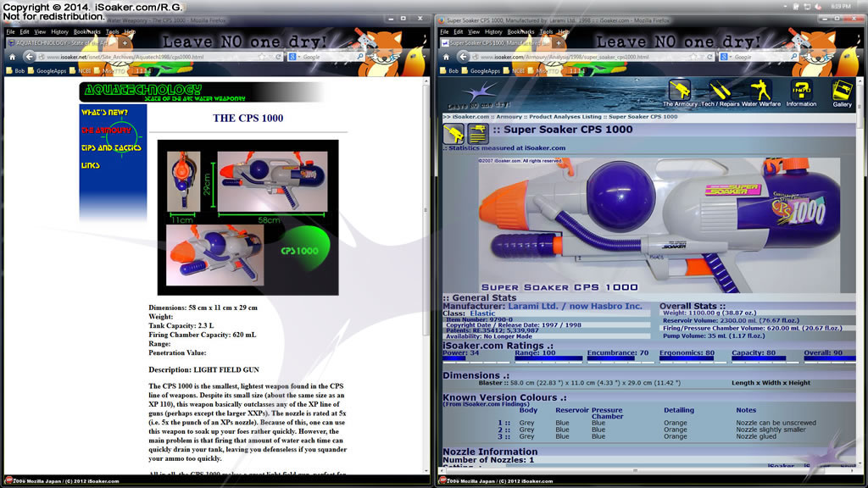
Task: Open Water Warfare soldier icon
Action: tap(760, 90)
